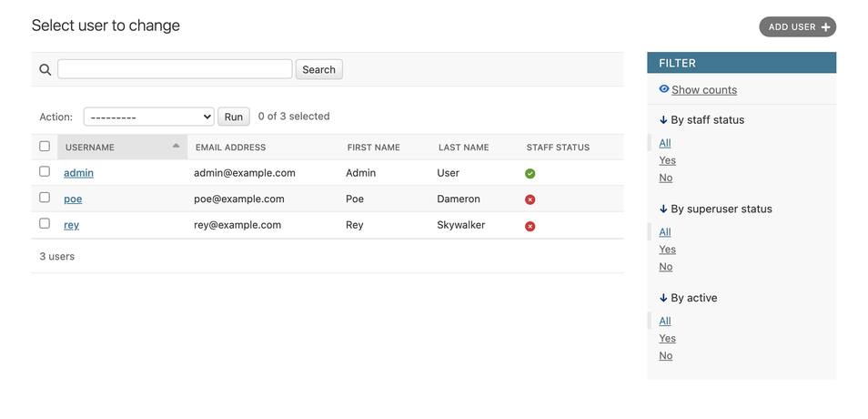Open the Action dropdown menu
Viewport: 868px width, 419px height.
[x=148, y=117]
